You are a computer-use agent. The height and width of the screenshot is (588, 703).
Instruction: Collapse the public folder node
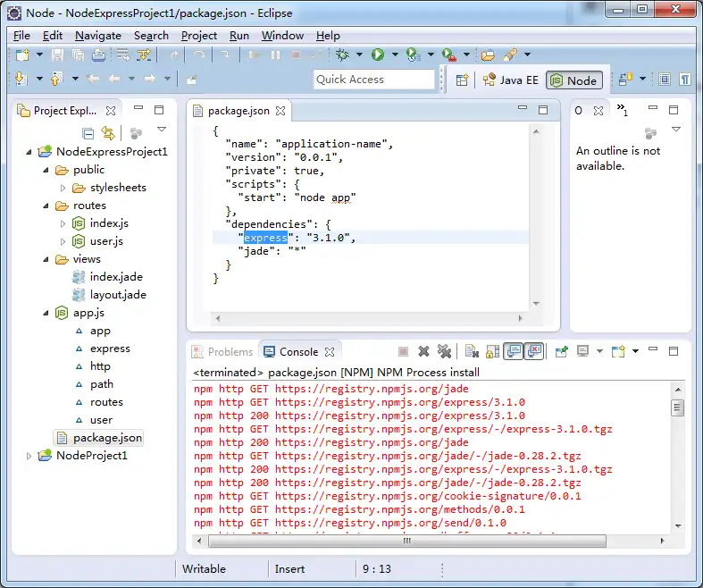point(46,170)
